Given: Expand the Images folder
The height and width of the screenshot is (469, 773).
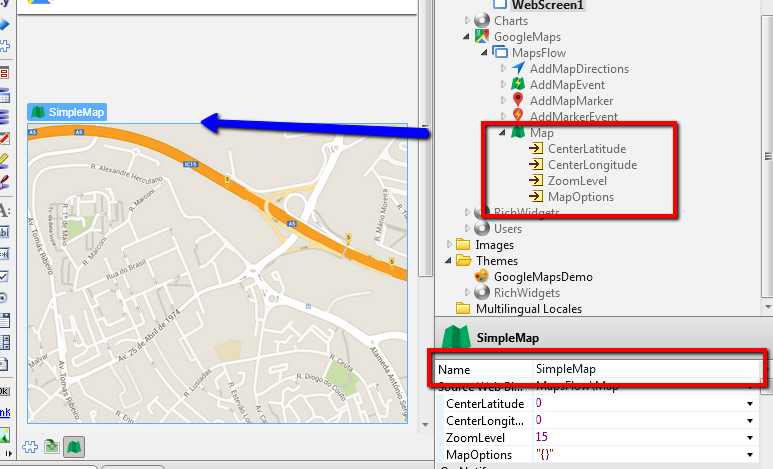Looking at the screenshot, I should click(x=449, y=245).
